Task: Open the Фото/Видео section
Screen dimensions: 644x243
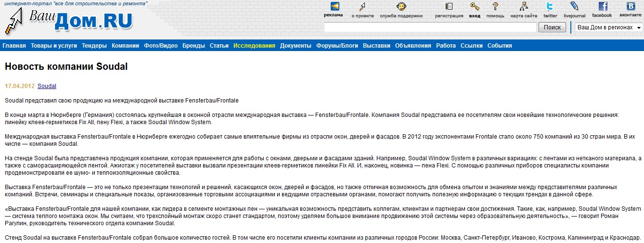Action: (x=161, y=46)
